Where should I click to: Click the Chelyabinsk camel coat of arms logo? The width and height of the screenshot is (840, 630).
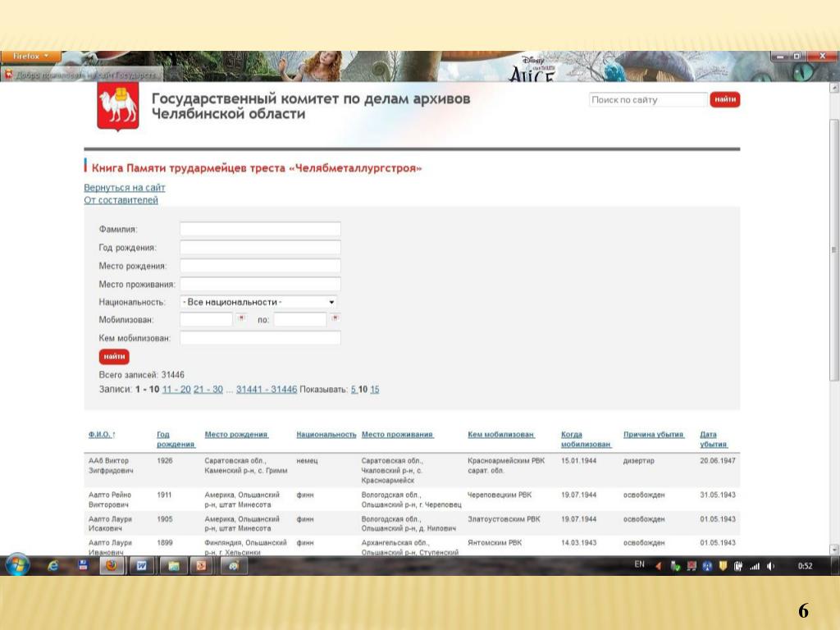tap(118, 107)
